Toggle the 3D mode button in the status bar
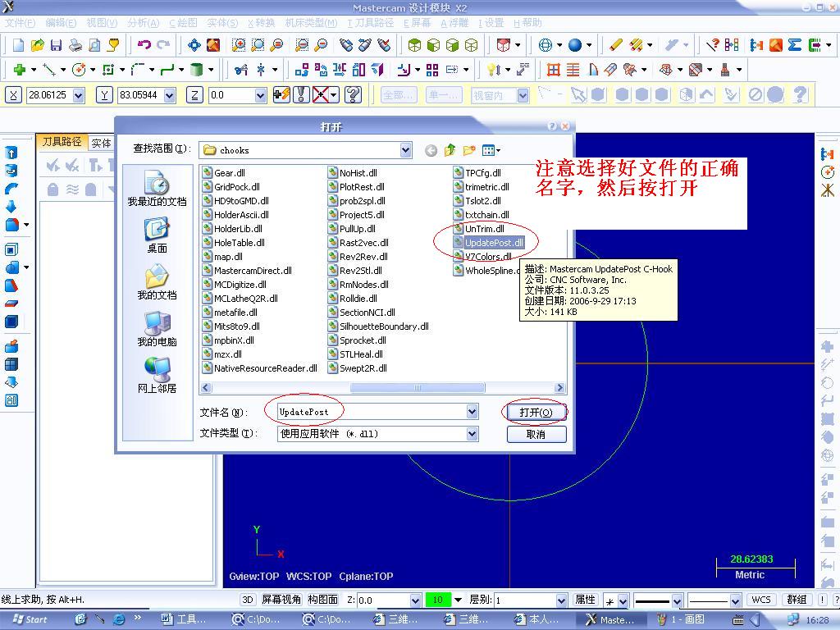Screen dimensions: 840x630 pos(248,600)
